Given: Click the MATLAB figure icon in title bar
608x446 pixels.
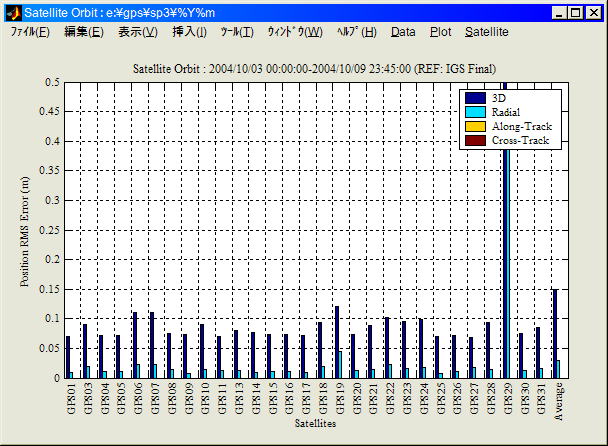Looking at the screenshot, I should [13, 13].
